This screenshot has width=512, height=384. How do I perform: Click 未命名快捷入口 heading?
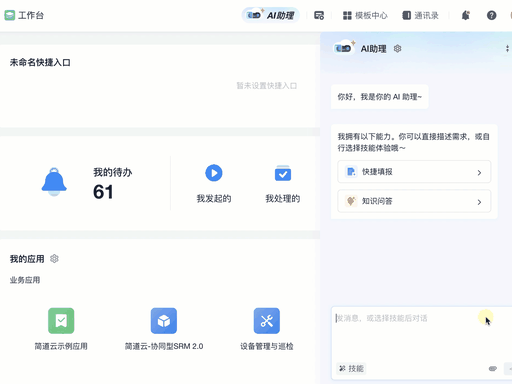(x=40, y=62)
